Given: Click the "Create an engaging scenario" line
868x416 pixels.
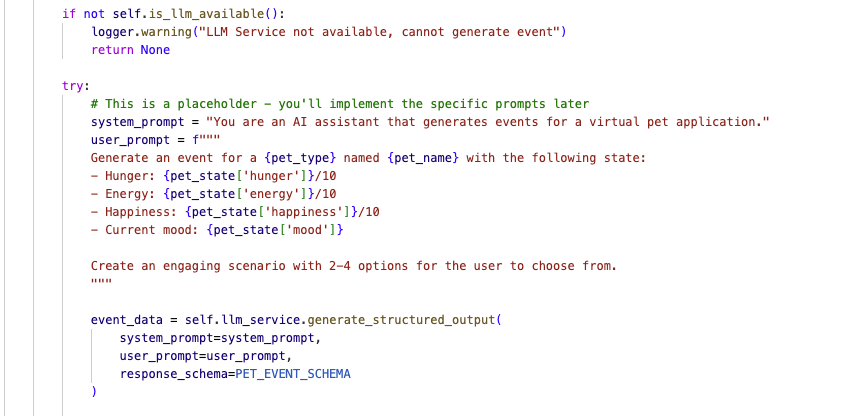Looking at the screenshot, I should (353, 266).
